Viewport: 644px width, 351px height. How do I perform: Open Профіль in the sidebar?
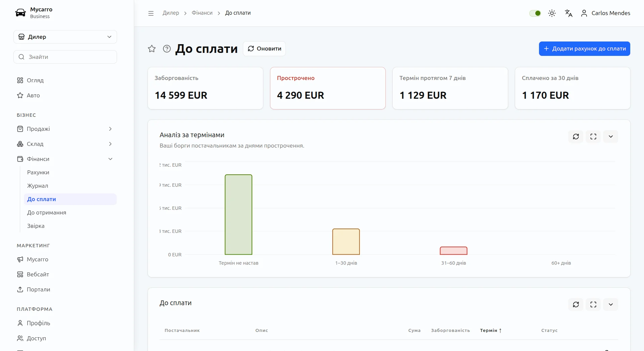tap(65, 323)
